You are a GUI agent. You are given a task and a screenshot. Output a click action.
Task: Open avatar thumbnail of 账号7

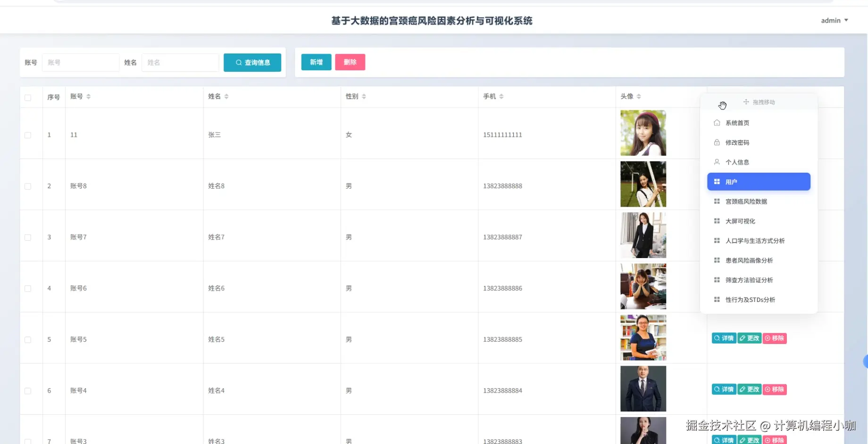tap(643, 235)
